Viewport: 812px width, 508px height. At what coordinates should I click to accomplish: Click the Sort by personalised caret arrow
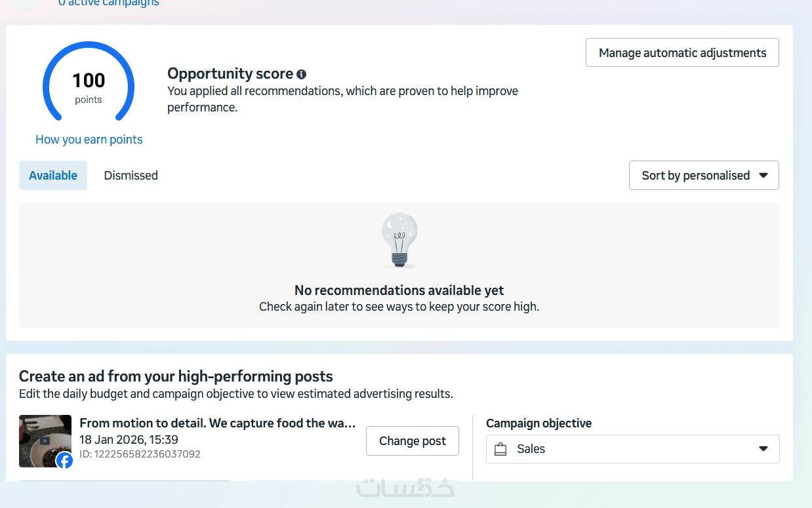(763, 176)
